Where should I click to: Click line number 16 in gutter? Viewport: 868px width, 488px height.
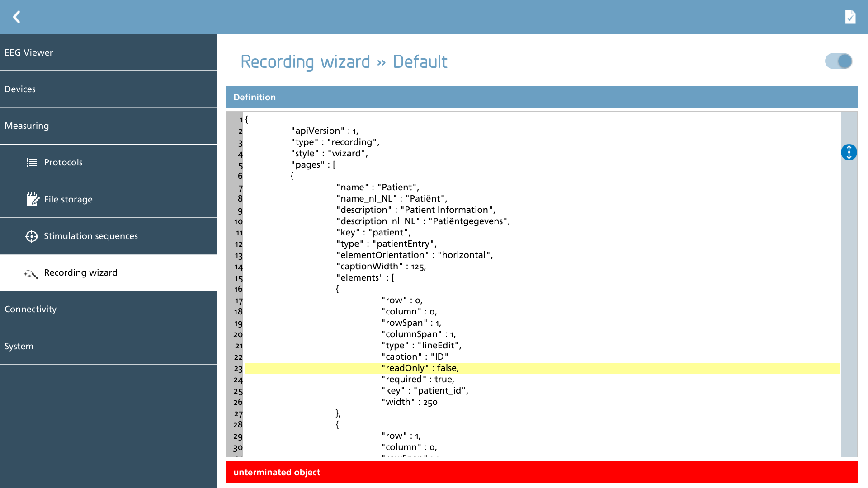(x=238, y=289)
